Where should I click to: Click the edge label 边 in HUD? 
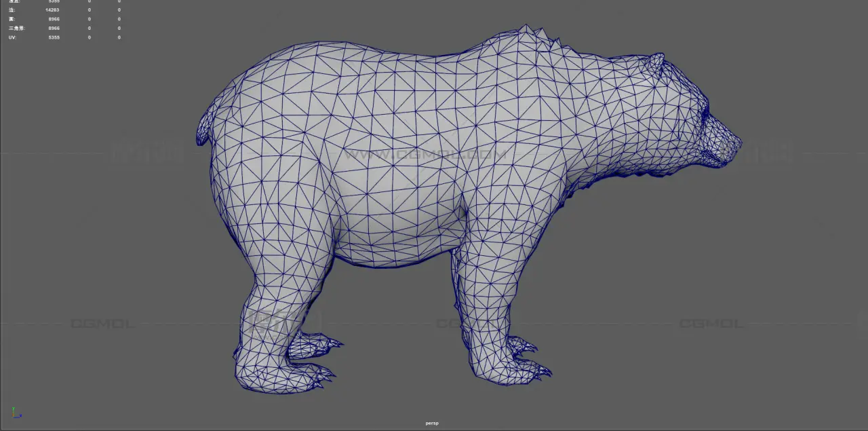(x=11, y=10)
